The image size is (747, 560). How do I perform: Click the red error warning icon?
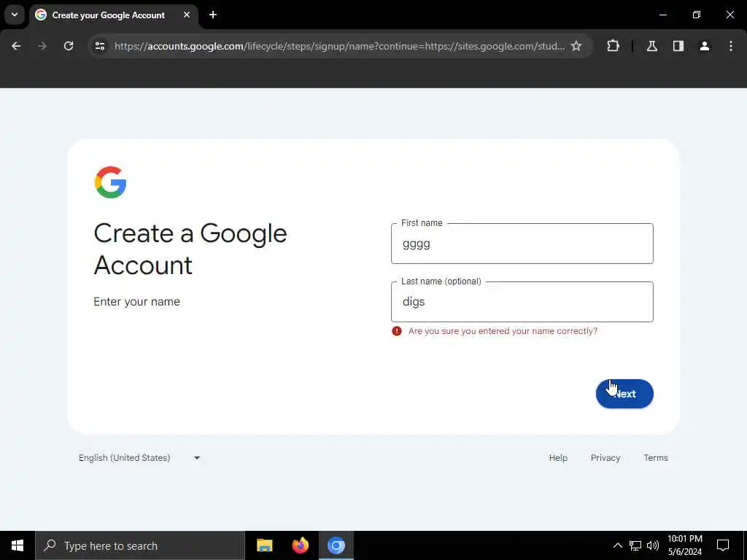point(396,331)
